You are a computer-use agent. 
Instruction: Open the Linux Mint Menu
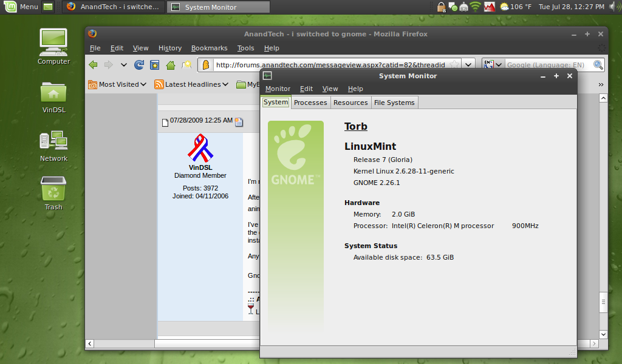click(21, 7)
